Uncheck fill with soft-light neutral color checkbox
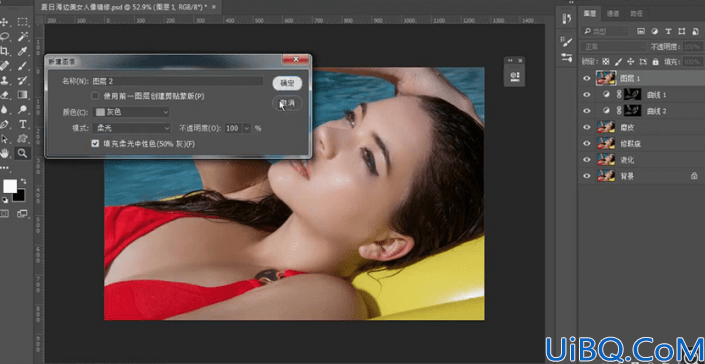The height and width of the screenshot is (364, 705). click(x=95, y=143)
